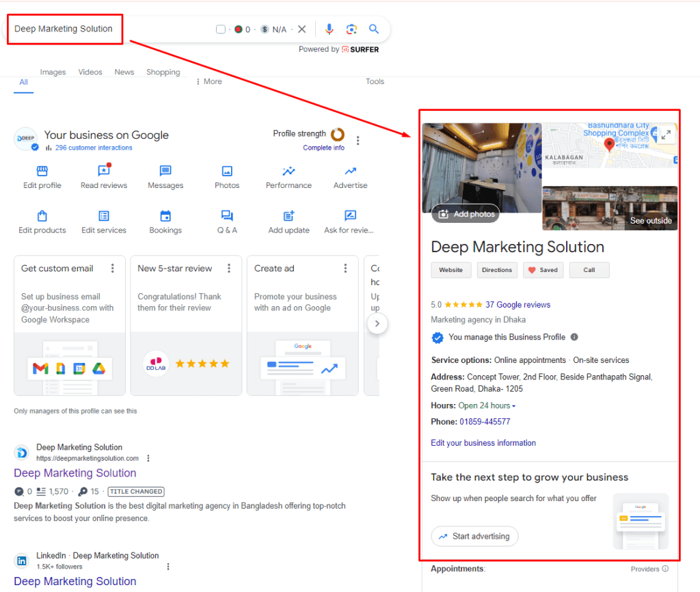The width and height of the screenshot is (700, 592).
Task: Click Ask for reviews icon
Action: [351, 215]
